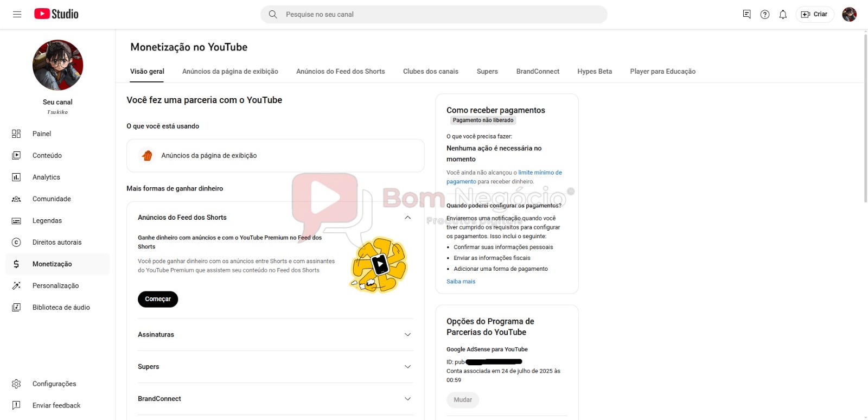Viewport: 868px width, 420px height.
Task: Collapse the Anúncios do Feed dos Shorts section
Action: click(408, 218)
